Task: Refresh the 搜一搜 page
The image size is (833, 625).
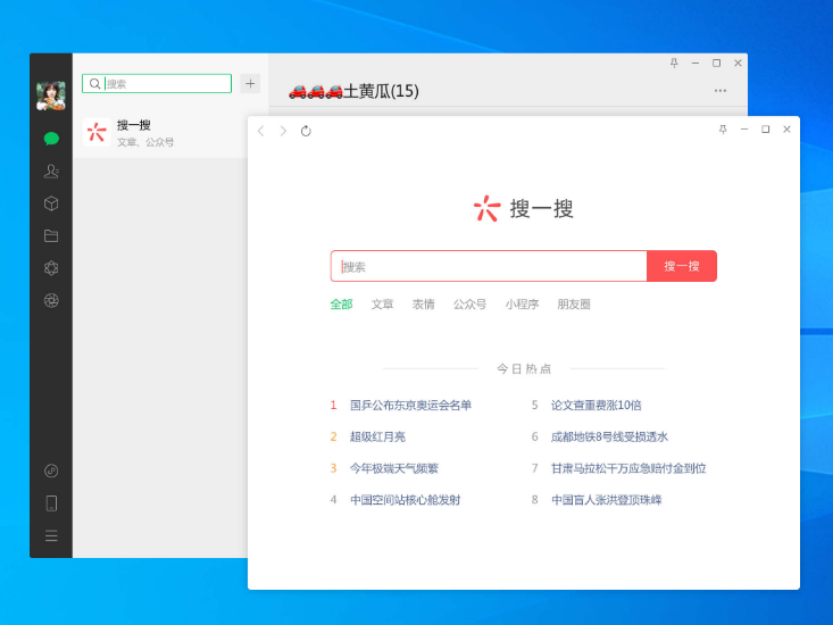Action: 306,131
